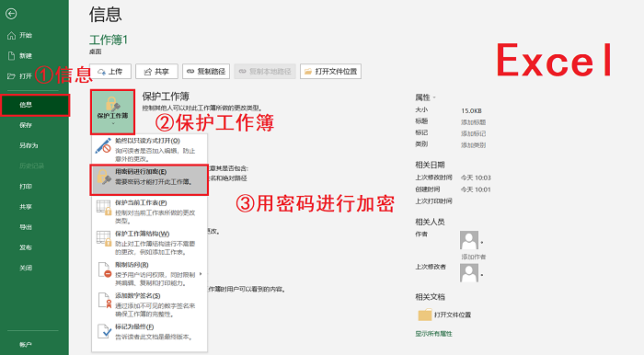Expand the 限制访问 submenu
The image size is (644, 355).
pyautogui.click(x=149, y=274)
